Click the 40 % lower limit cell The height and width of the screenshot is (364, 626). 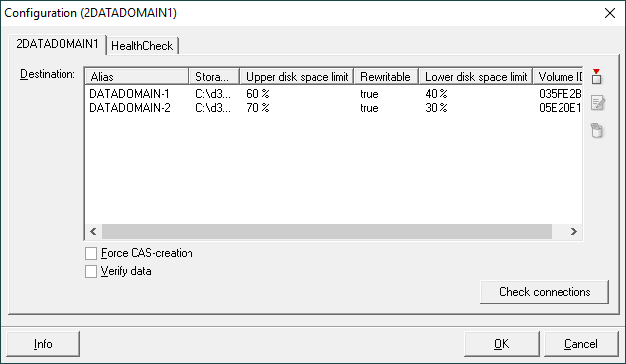[x=436, y=94]
